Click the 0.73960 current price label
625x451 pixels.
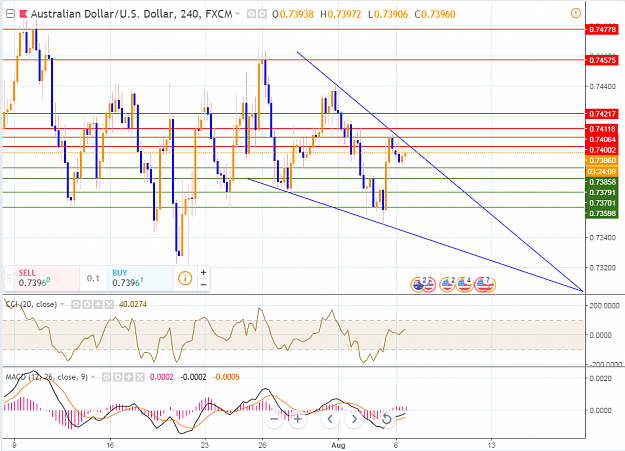click(x=602, y=160)
